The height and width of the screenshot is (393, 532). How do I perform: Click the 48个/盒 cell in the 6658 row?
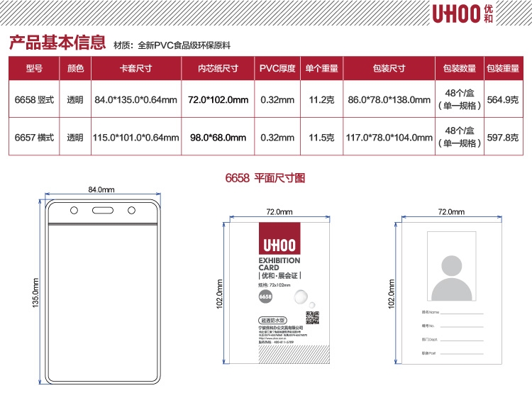coord(460,99)
